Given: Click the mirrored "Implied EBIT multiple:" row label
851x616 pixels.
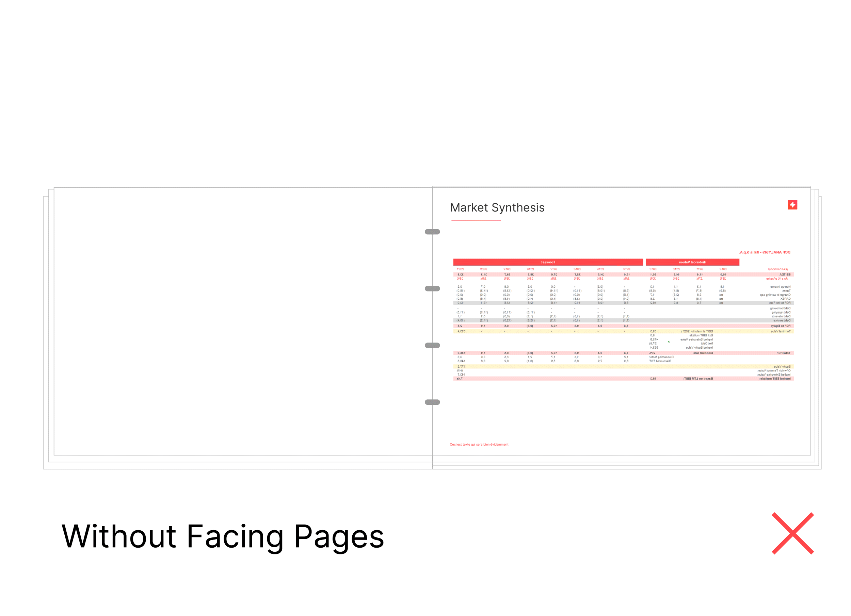Looking at the screenshot, I should tap(775, 379).
